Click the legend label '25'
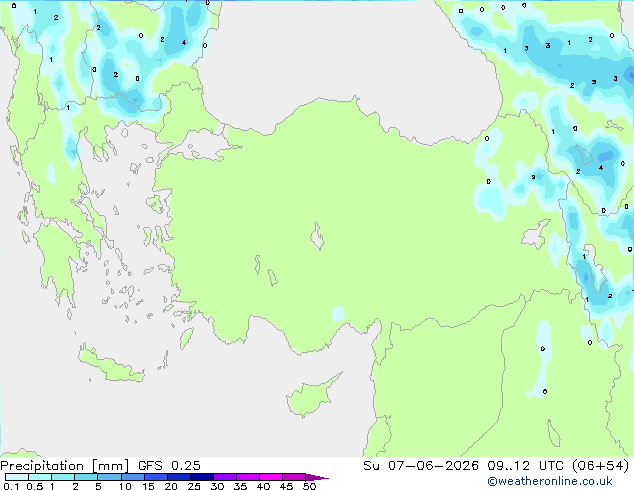634x490 pixels. click(194, 486)
